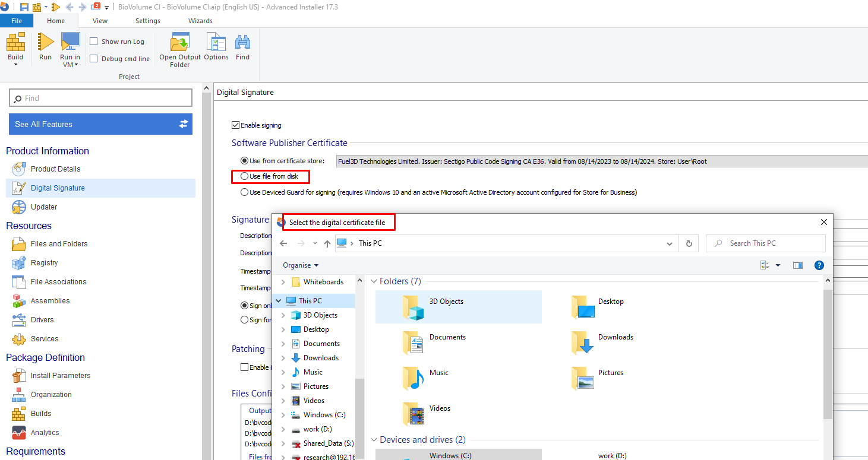Click the Build ribbon button
The height and width of the screenshot is (460, 868).
(x=15, y=49)
